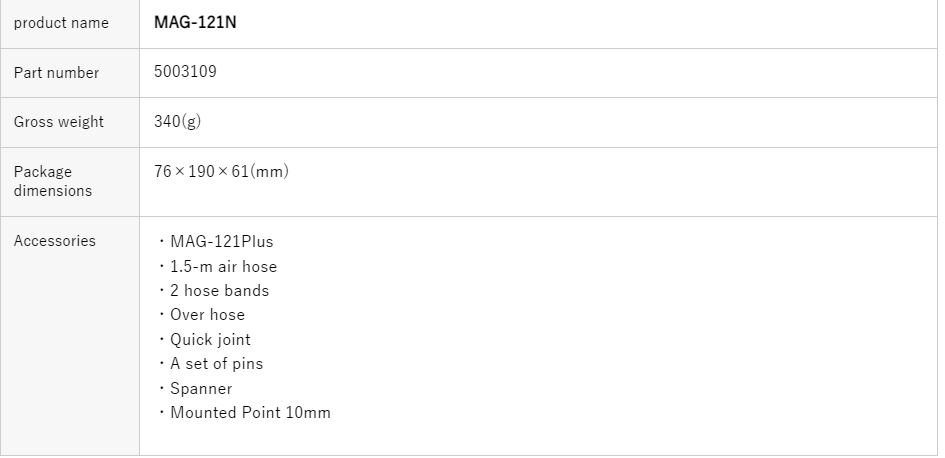This screenshot has width=945, height=458.
Task: Click the word 'dimensions' in the label
Action: pos(53,191)
